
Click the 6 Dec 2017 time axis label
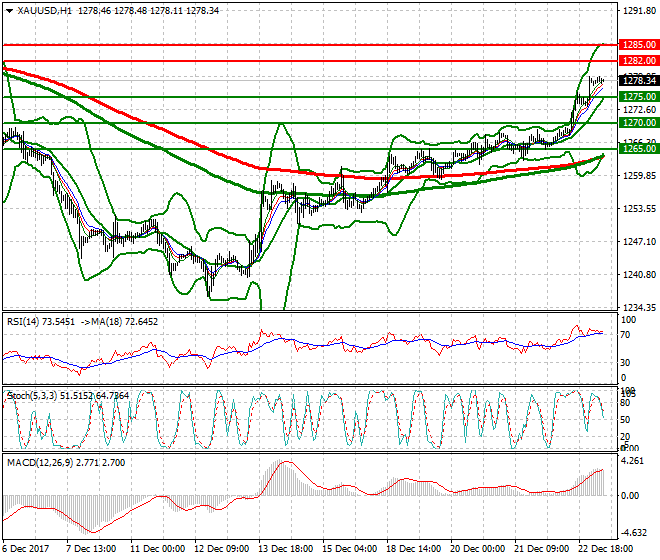point(27,551)
